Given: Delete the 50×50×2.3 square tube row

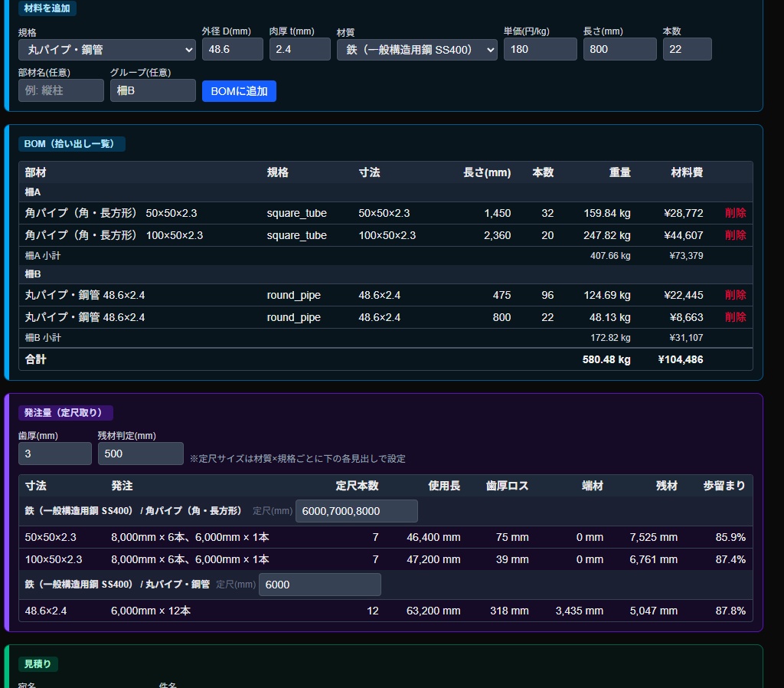Looking at the screenshot, I should (735, 213).
